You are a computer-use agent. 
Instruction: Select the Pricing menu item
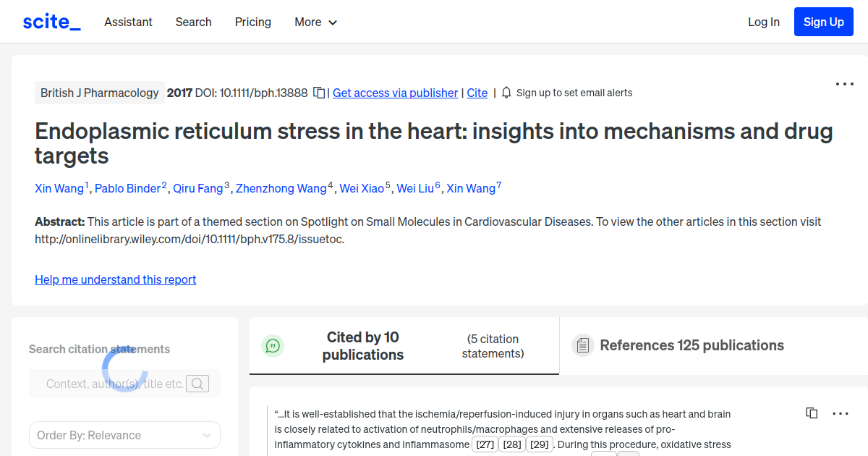pos(252,22)
